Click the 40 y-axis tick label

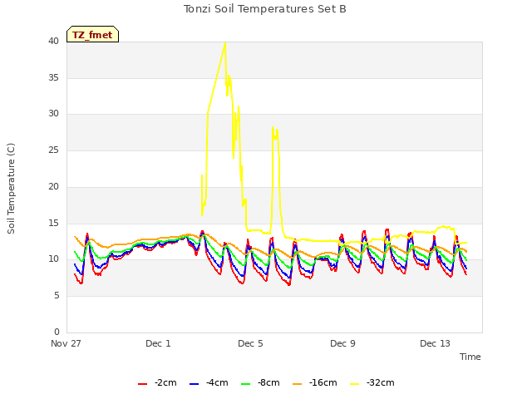53,42
